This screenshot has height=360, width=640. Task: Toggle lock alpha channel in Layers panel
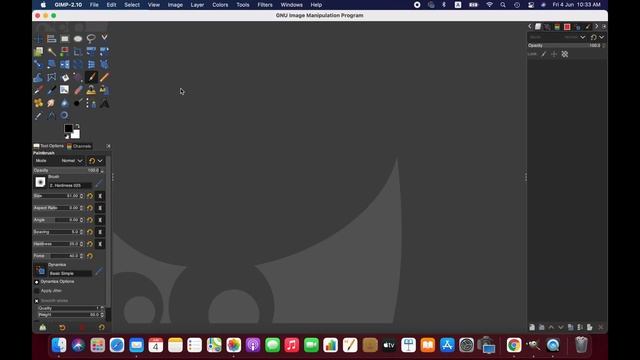[x=565, y=54]
